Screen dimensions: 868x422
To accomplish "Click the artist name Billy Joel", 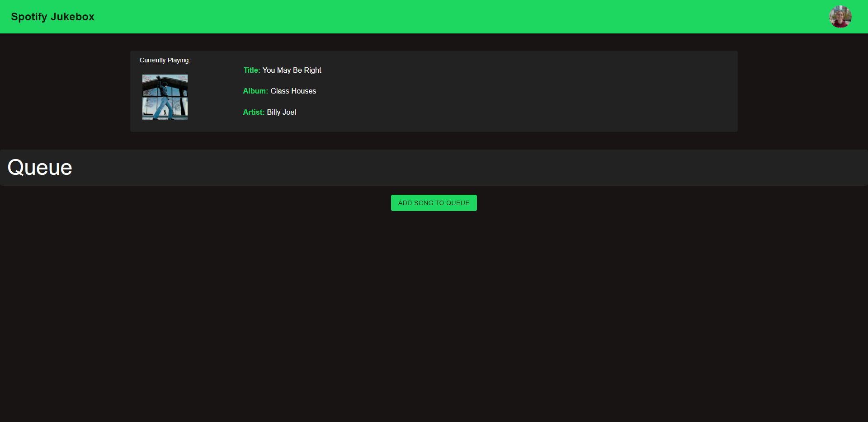I will (281, 112).
